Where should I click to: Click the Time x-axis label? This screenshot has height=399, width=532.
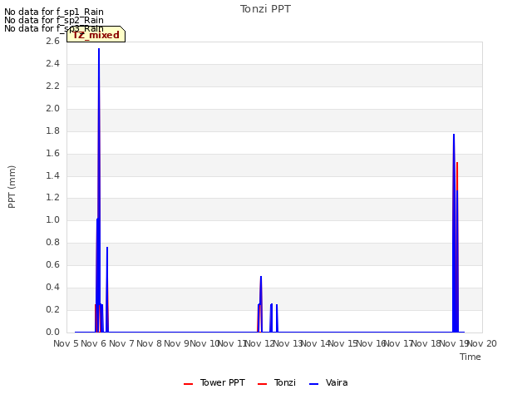[x=470, y=357]
